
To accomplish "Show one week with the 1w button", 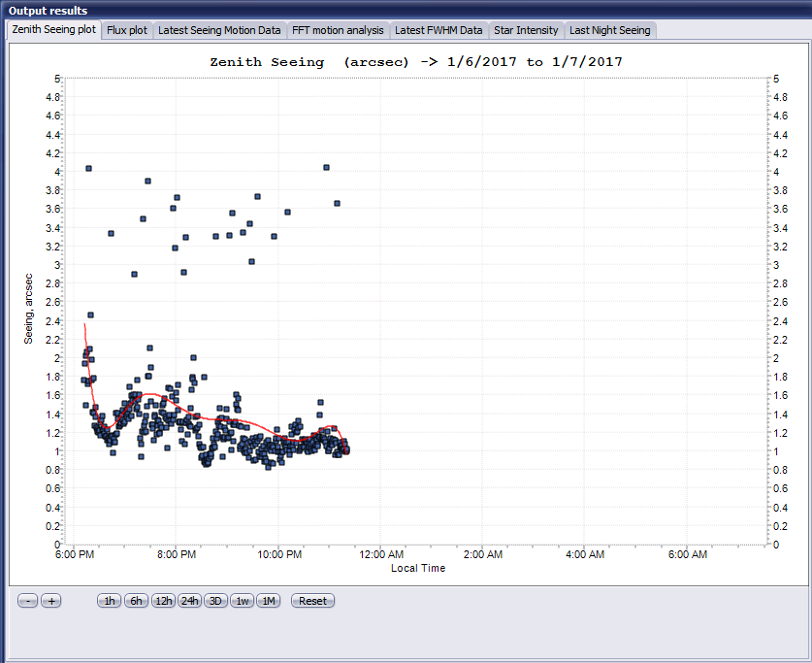I will click(243, 601).
